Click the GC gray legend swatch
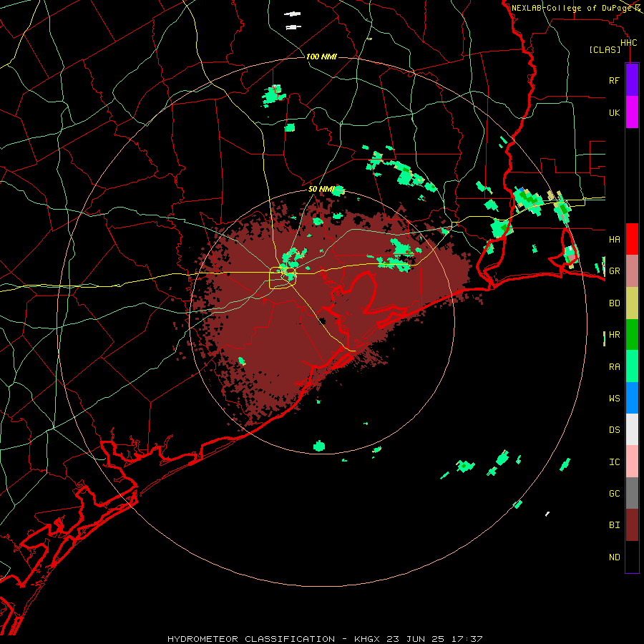 (x=632, y=493)
